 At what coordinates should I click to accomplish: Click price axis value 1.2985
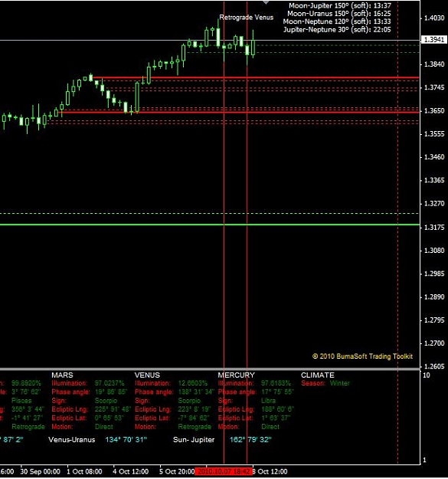[x=434, y=274]
